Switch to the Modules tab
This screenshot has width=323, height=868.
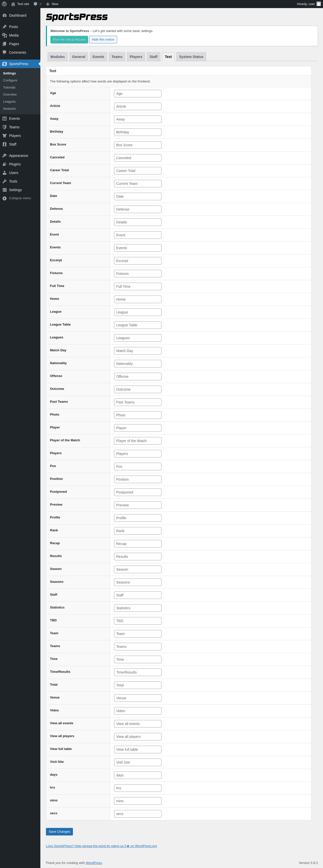57,56
